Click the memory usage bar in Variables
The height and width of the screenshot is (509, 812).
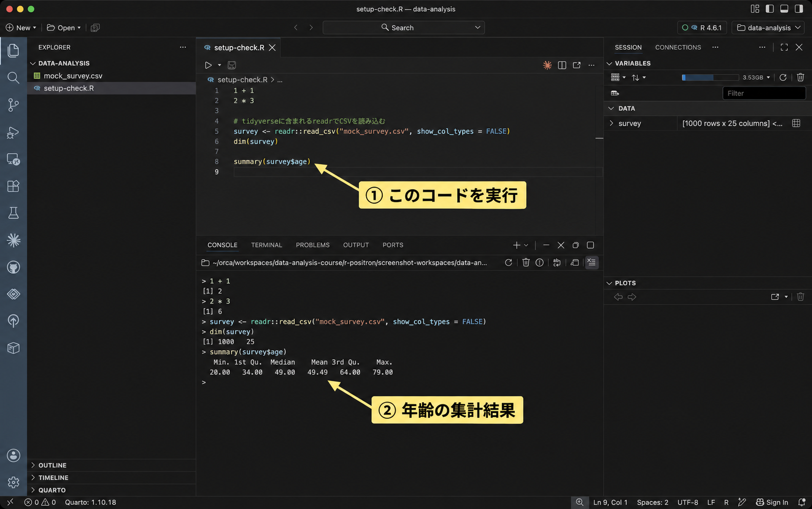[x=710, y=77]
